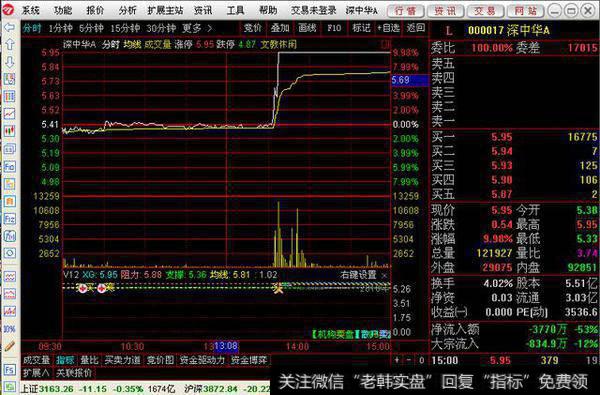Image resolution: width=600 pixels, height=395 pixels.
Task: Switch to the 5分钟 period tab
Action: point(91,28)
